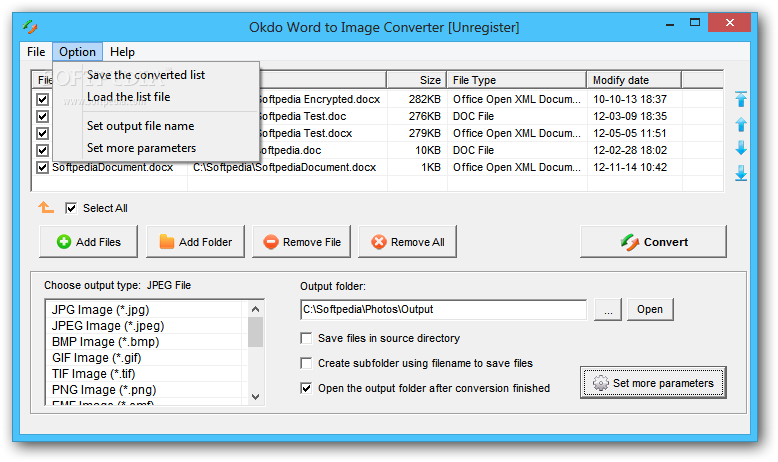Uncheck the Softpedia Encrypted.docx row checkbox

click(x=43, y=99)
